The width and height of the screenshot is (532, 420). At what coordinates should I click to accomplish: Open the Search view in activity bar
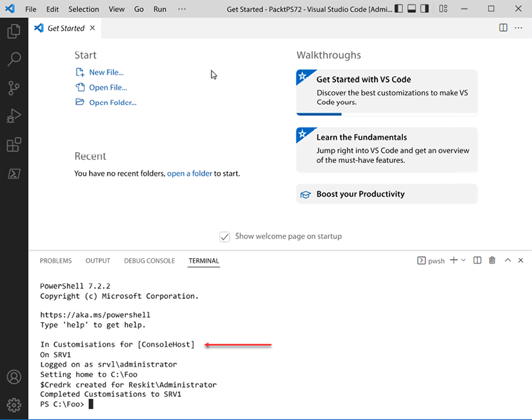click(x=14, y=59)
